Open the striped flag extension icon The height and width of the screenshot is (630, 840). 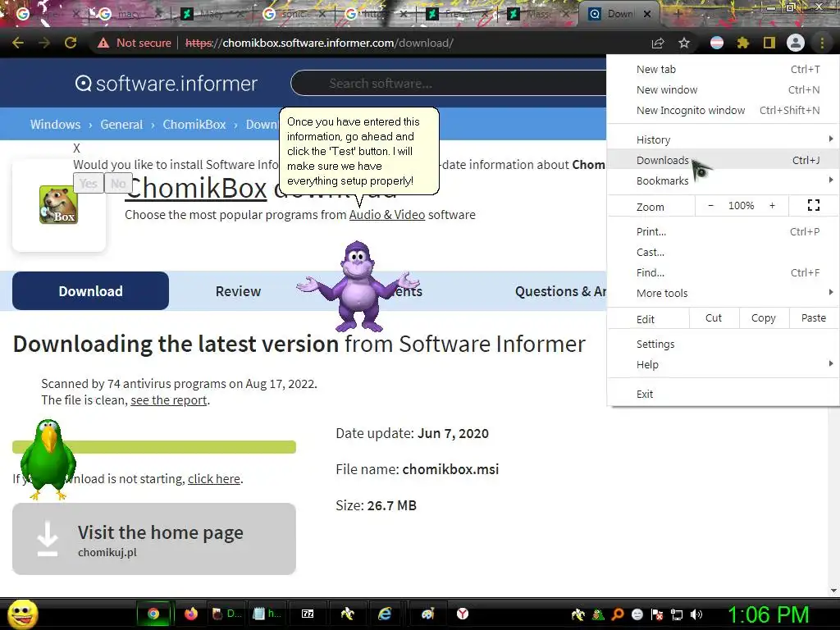click(x=717, y=43)
